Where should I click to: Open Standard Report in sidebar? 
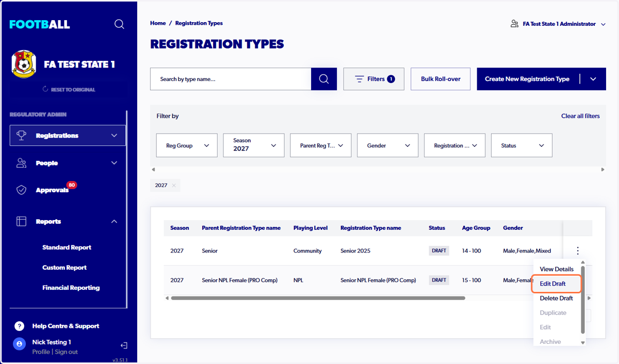[67, 247]
